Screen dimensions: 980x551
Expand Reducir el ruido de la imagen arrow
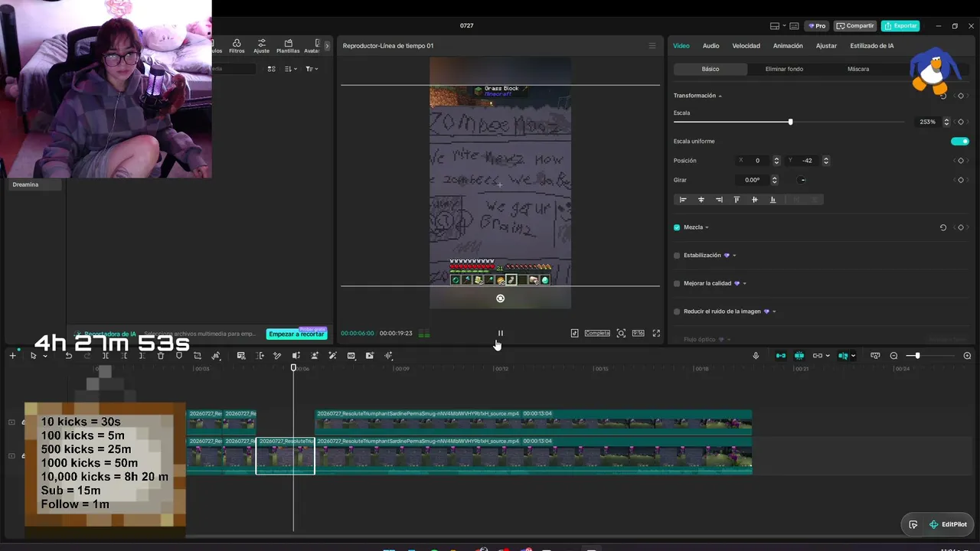tap(774, 312)
